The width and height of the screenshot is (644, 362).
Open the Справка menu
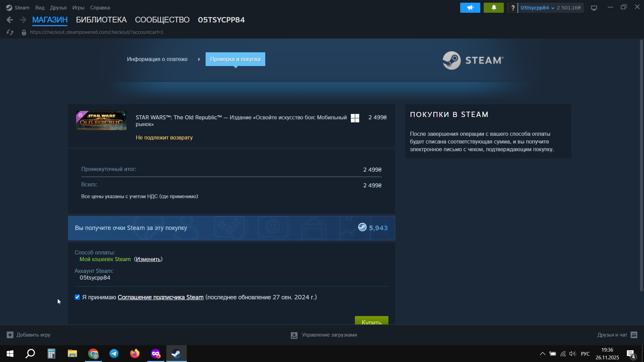[100, 8]
